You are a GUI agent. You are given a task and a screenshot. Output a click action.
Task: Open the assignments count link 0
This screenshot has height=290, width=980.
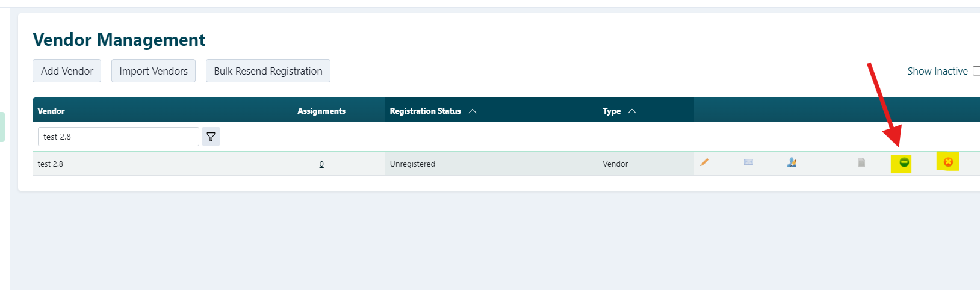[x=321, y=164]
